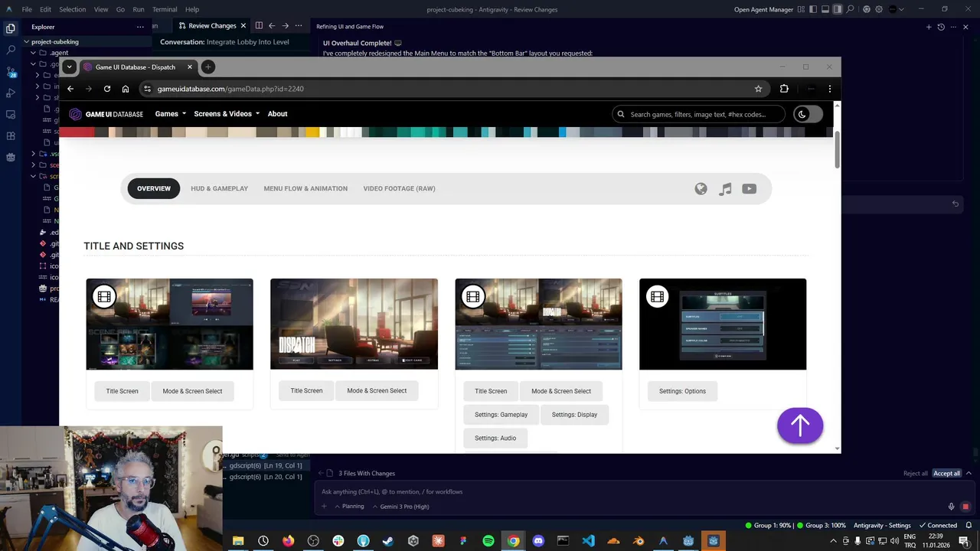Open the Chrome tab search dropdown arrow
This screenshot has height=551, width=980.
(69, 67)
